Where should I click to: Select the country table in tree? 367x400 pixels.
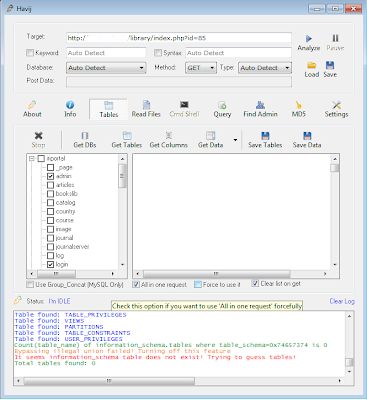65,211
